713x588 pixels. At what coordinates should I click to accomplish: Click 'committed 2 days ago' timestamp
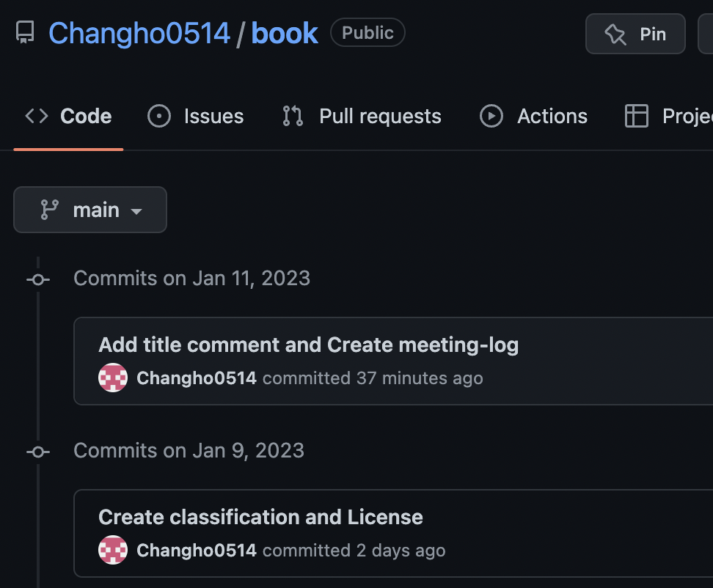pyautogui.click(x=354, y=551)
